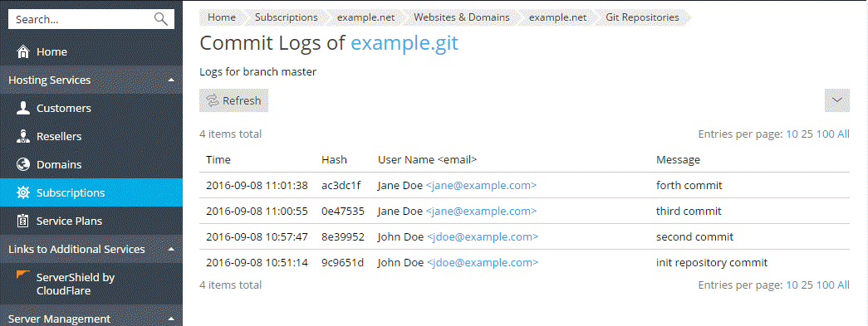
Task: Click the Refresh arrows icon
Action: tap(213, 100)
